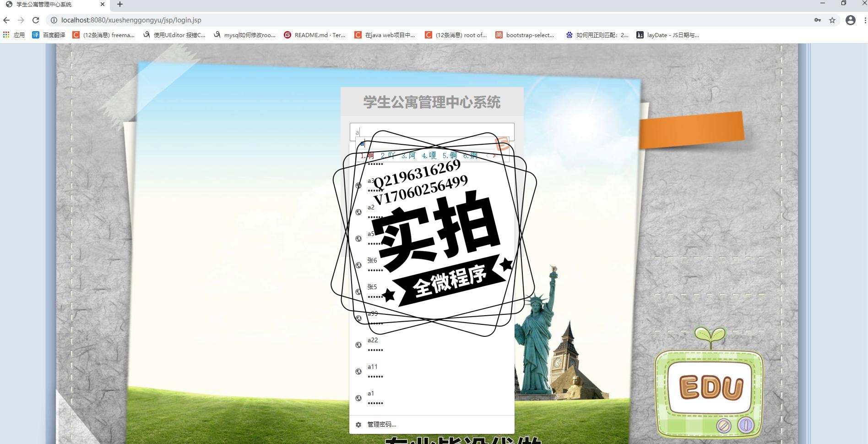Select the 学生公寓管理中心系统 browser tab
This screenshot has width=868, height=444.
coord(55,5)
